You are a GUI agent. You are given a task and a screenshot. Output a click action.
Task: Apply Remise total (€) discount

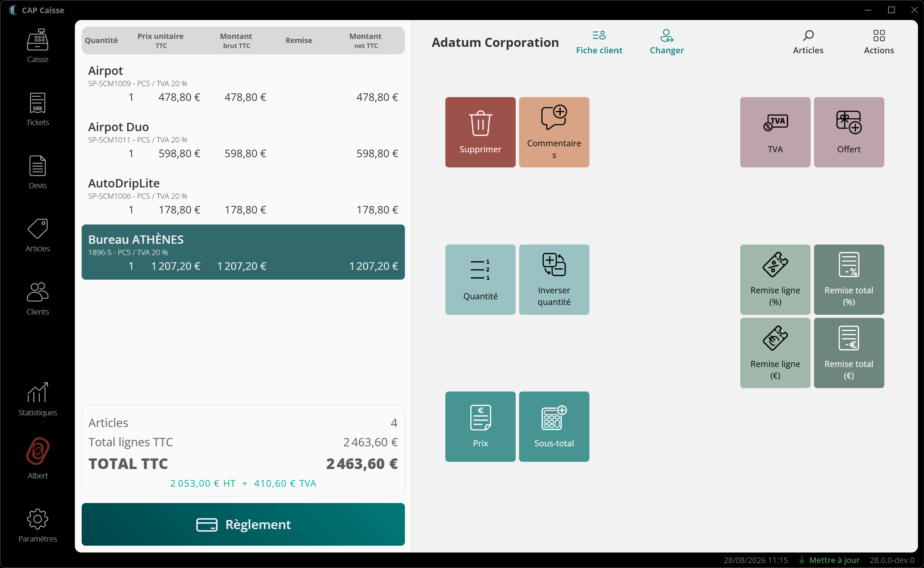849,353
